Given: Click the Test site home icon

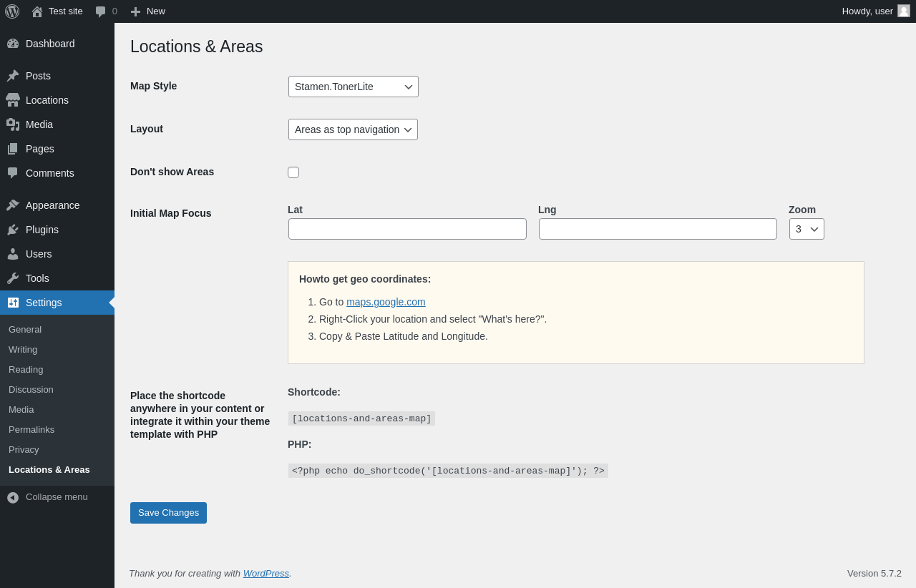Looking at the screenshot, I should (x=37, y=11).
